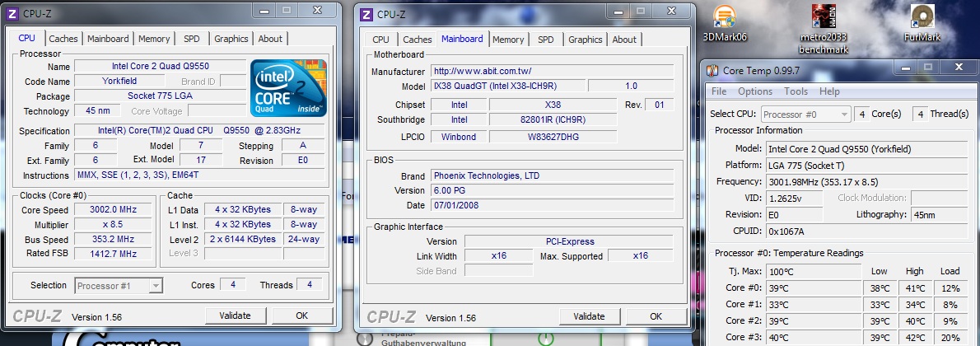Screen dimensions: 980x346
Task: Click the Core Temp title bar icon
Action: point(712,70)
